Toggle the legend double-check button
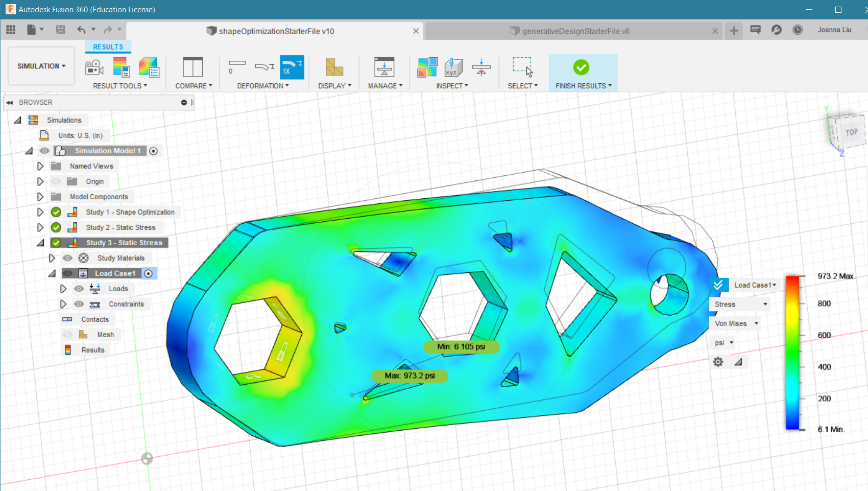The image size is (868, 491). (x=718, y=285)
